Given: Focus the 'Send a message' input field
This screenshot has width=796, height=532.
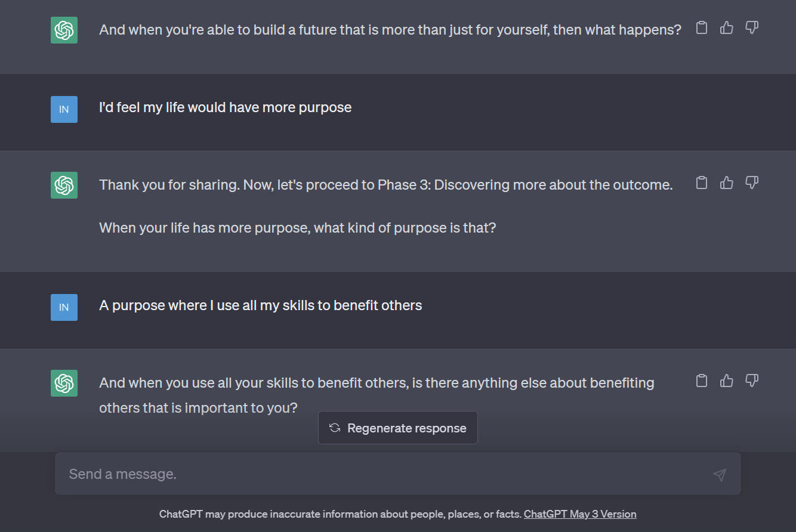Looking at the screenshot, I should tap(398, 474).
